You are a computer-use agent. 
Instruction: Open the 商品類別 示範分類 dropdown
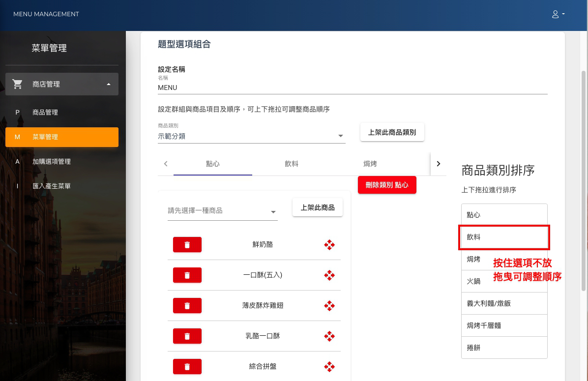pos(251,136)
